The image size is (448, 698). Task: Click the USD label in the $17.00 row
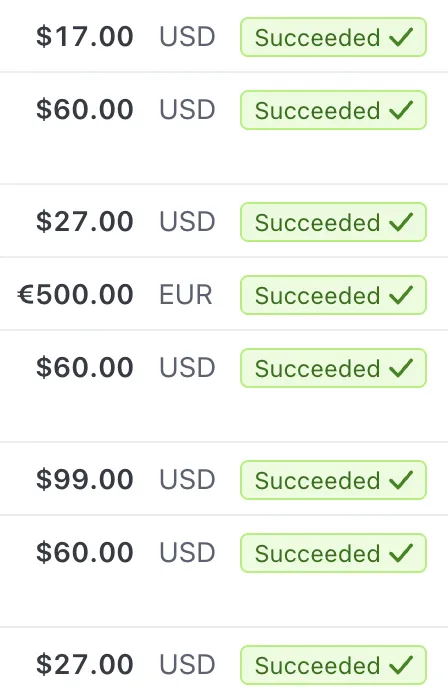tap(187, 37)
